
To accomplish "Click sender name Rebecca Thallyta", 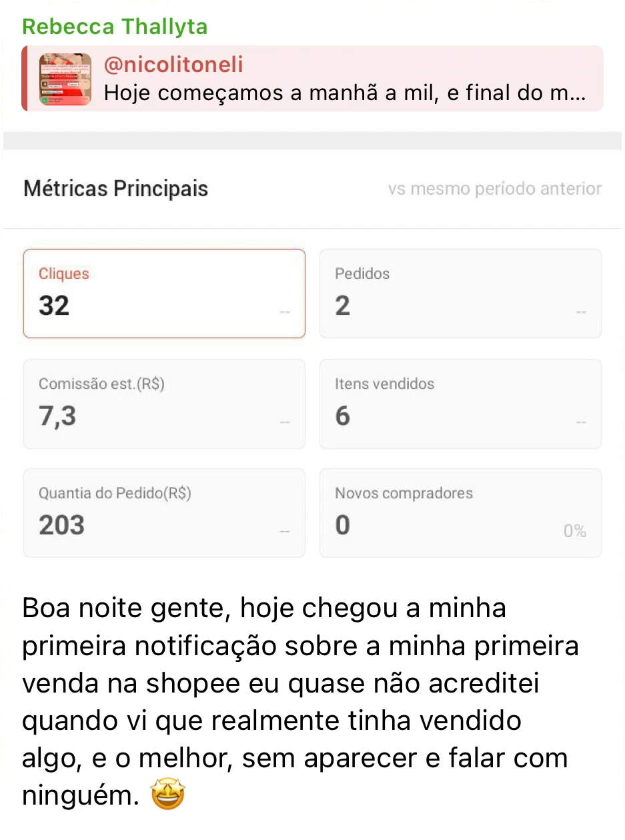I will tap(115, 27).
